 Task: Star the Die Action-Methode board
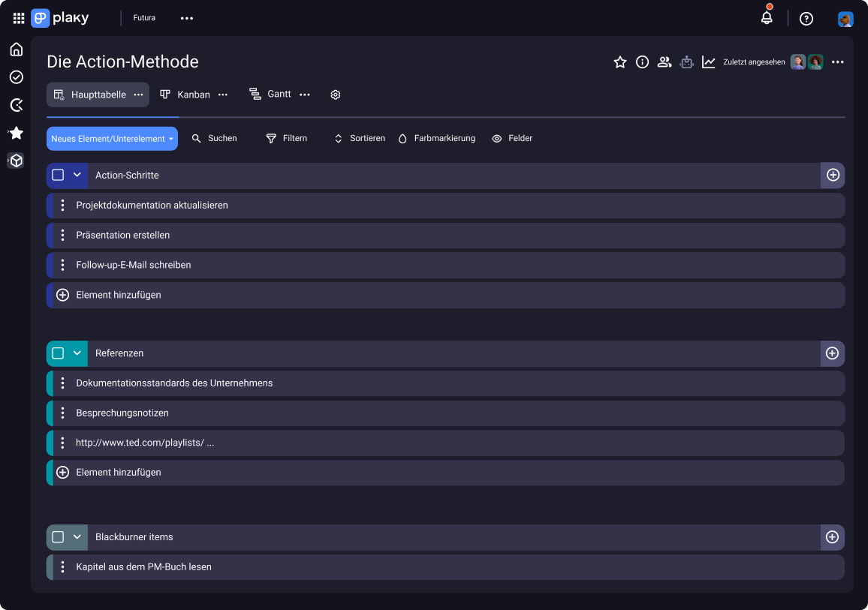(620, 62)
